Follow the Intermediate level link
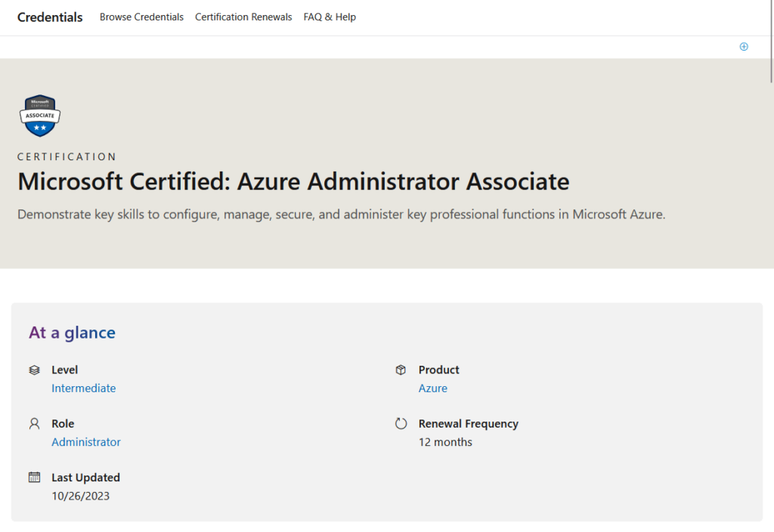 click(x=84, y=388)
